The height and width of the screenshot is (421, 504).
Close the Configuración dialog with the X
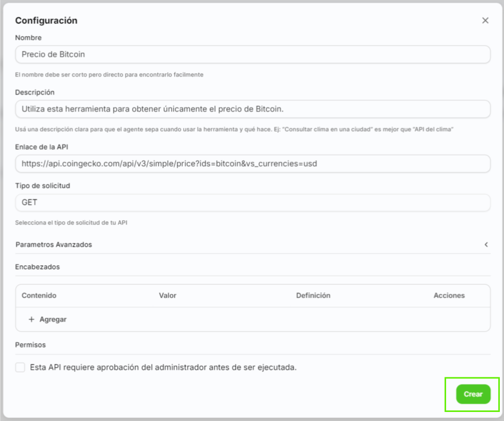485,21
